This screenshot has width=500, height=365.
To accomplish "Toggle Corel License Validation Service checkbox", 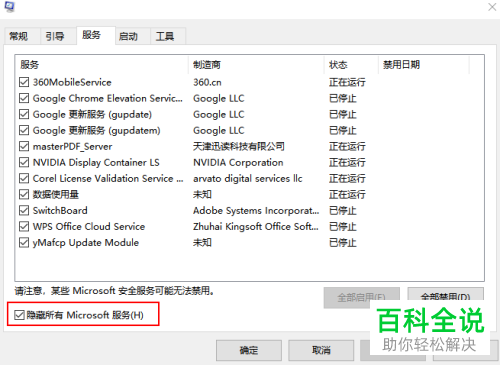I will point(24,178).
